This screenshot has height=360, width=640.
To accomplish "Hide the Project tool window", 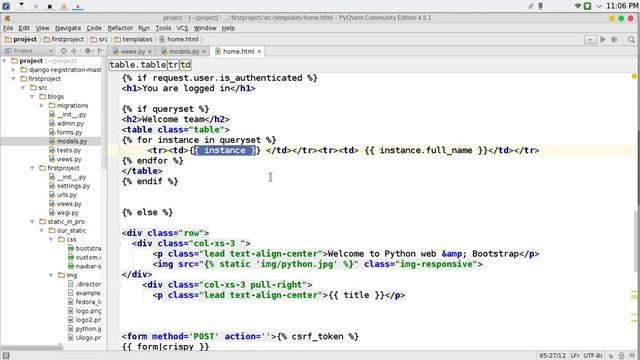I will (x=100, y=51).
